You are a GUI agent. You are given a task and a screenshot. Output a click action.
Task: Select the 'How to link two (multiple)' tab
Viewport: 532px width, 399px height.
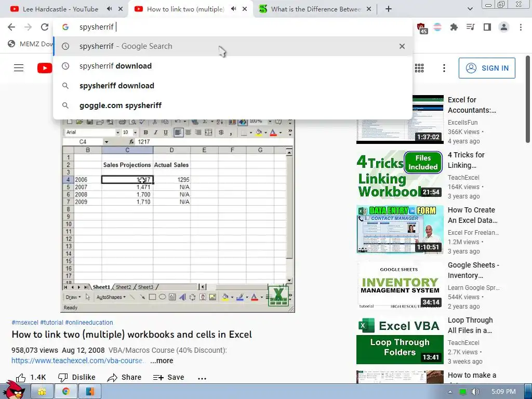[185, 9]
